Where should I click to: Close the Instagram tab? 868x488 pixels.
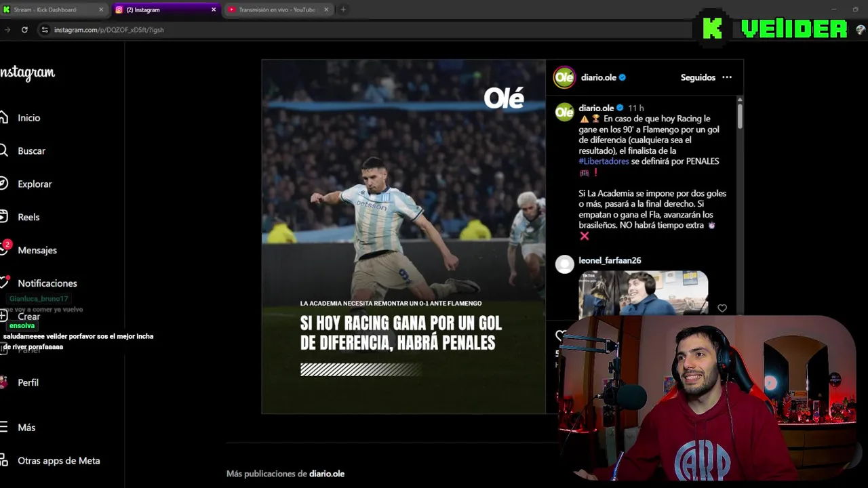(214, 9)
